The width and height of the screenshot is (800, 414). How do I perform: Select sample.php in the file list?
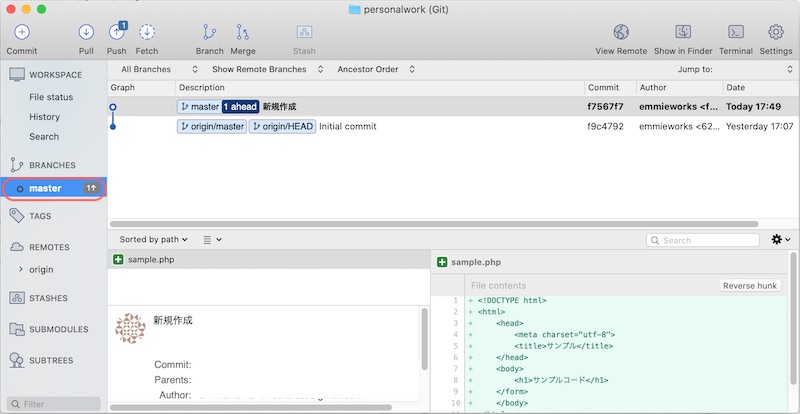pos(269,259)
